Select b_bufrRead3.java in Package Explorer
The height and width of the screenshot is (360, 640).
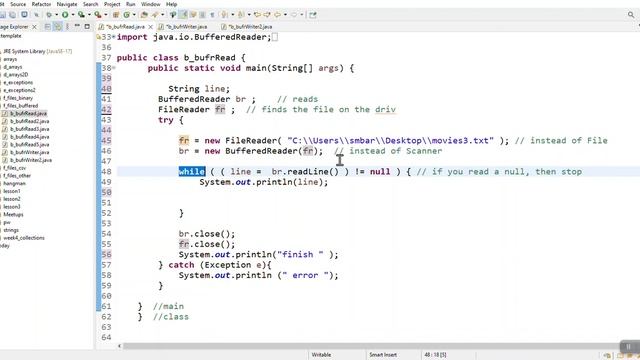(x=29, y=129)
